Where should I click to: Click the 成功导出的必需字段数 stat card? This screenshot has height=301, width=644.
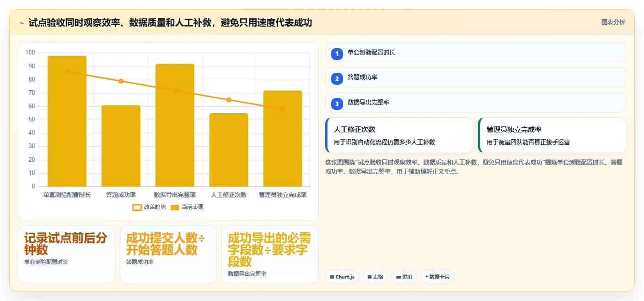pos(270,254)
